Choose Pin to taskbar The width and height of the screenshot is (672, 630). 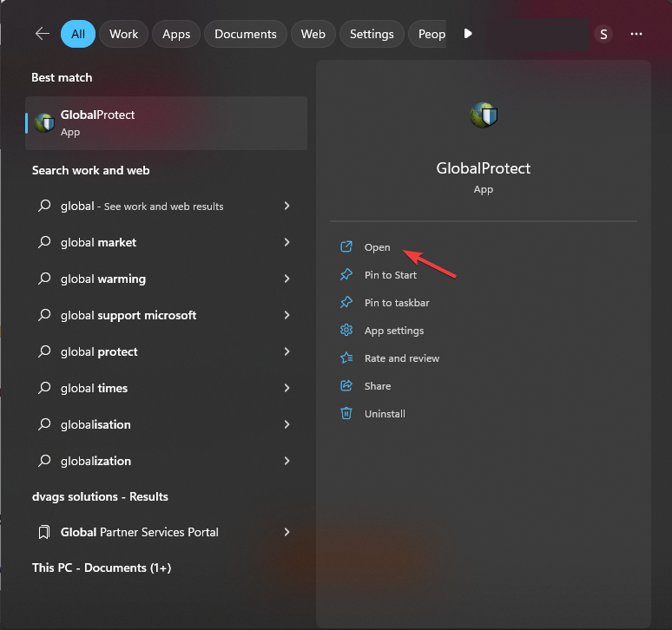coord(397,303)
